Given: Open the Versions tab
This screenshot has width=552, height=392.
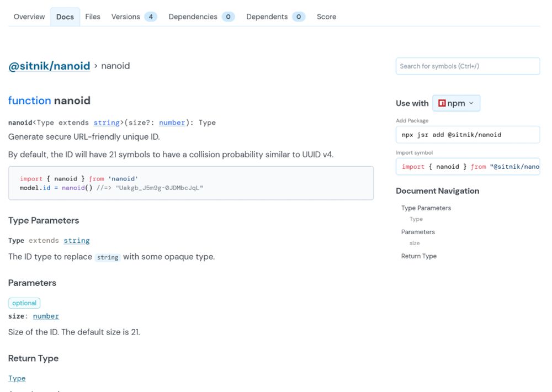Looking at the screenshot, I should (134, 17).
